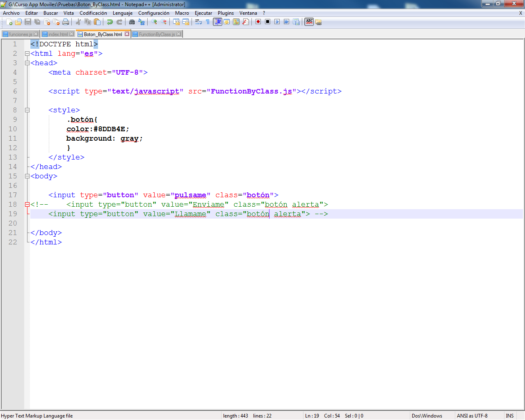Close the funciones.js tab
This screenshot has width=525, height=420.
[x=36, y=34]
